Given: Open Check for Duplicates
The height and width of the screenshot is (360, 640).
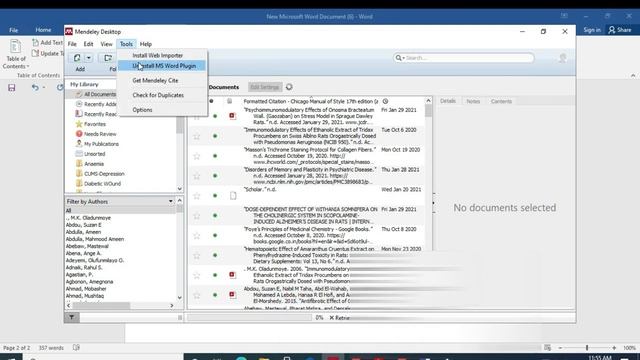Looking at the screenshot, I should point(158,95).
